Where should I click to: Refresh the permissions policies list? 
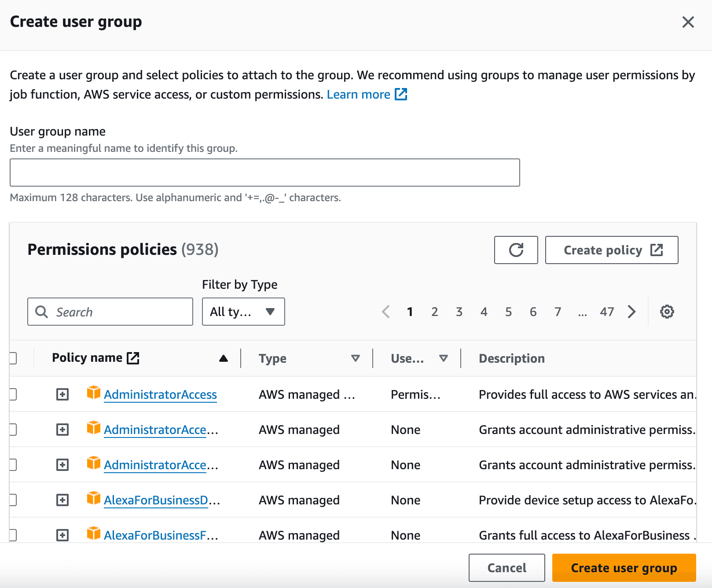(x=516, y=250)
